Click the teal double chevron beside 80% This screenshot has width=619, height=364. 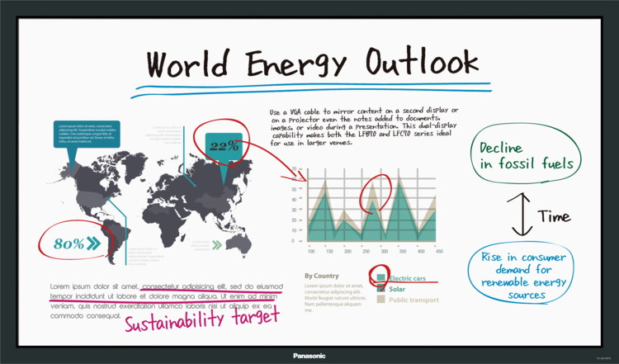pyautogui.click(x=93, y=243)
